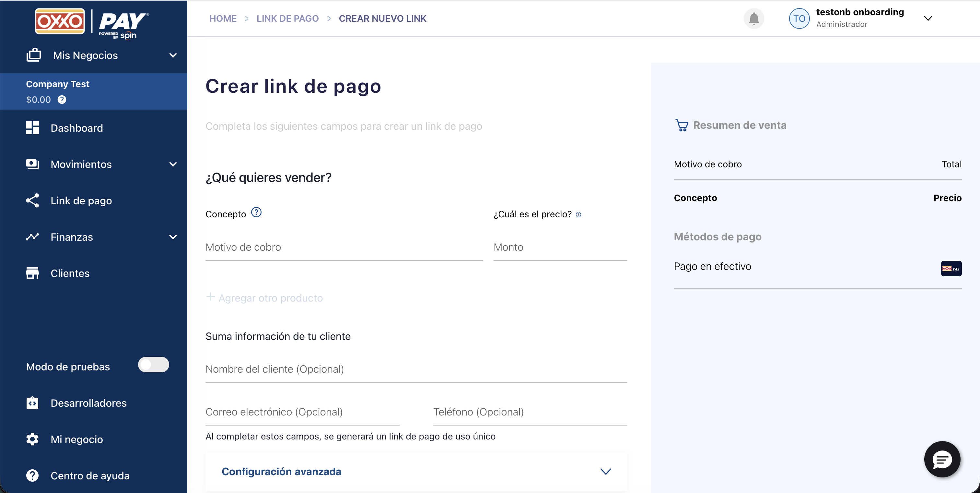Focus the Monto price field

coord(560,247)
